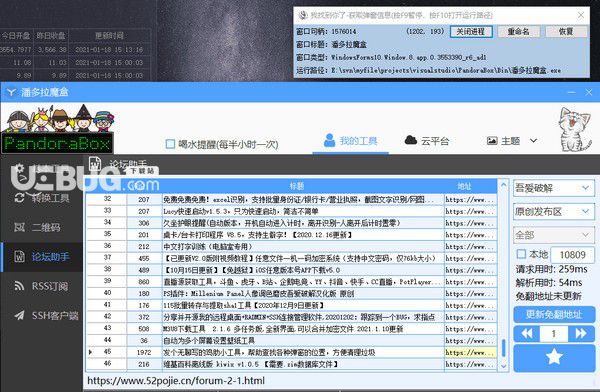This screenshot has height=392, width=600.
Task: Click highlighted https link in row 45
Action: click(x=470, y=353)
